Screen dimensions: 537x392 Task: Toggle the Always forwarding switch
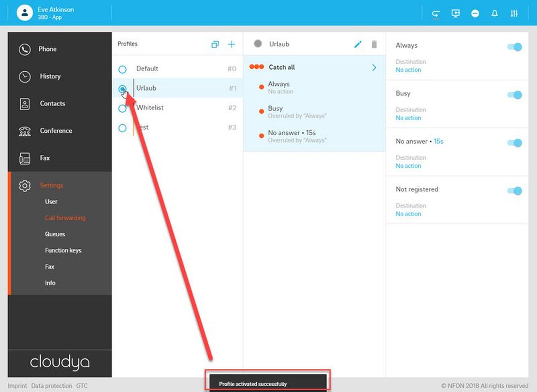[x=514, y=47]
